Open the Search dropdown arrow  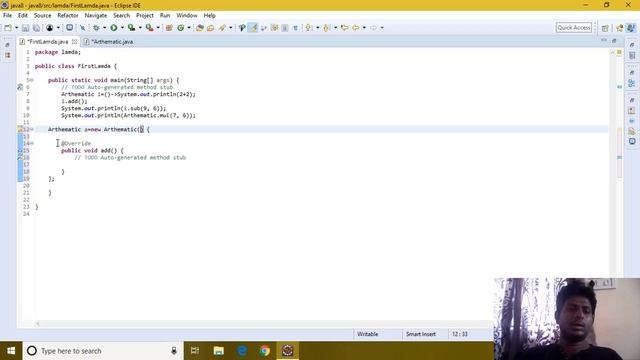[231, 28]
